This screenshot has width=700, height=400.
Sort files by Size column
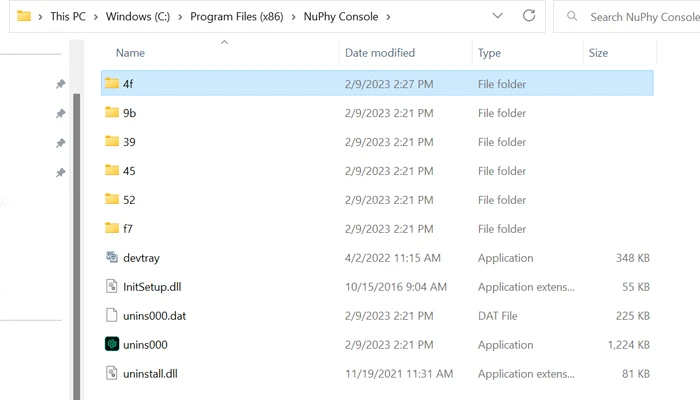[598, 52]
